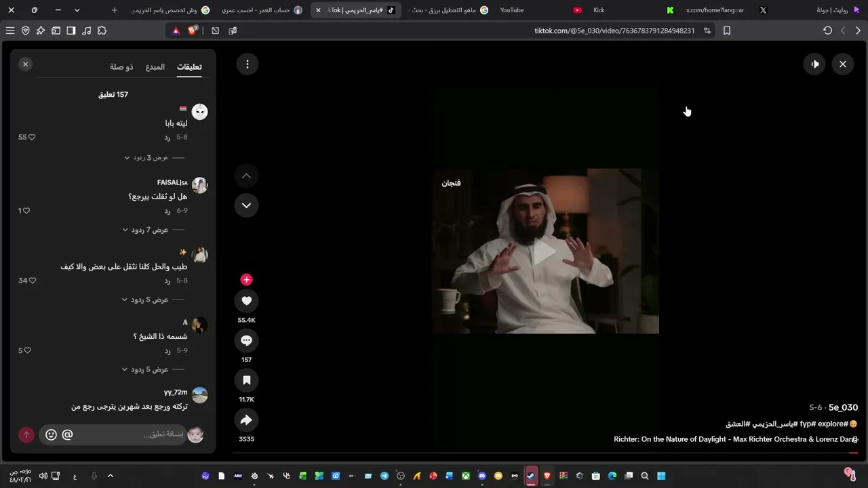Image resolution: width=868 pixels, height=488 pixels.
Task: Insert a mention with @ icon
Action: point(67,434)
